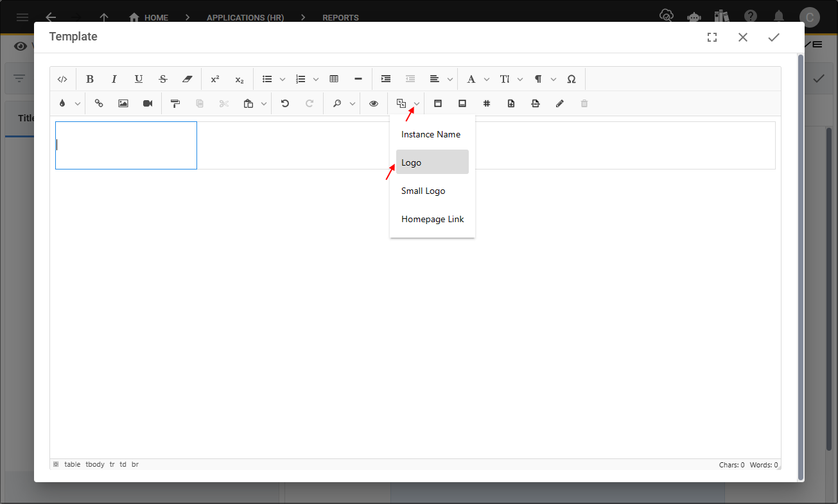
Task: Insert special character with the Omega icon
Action: [572, 79]
